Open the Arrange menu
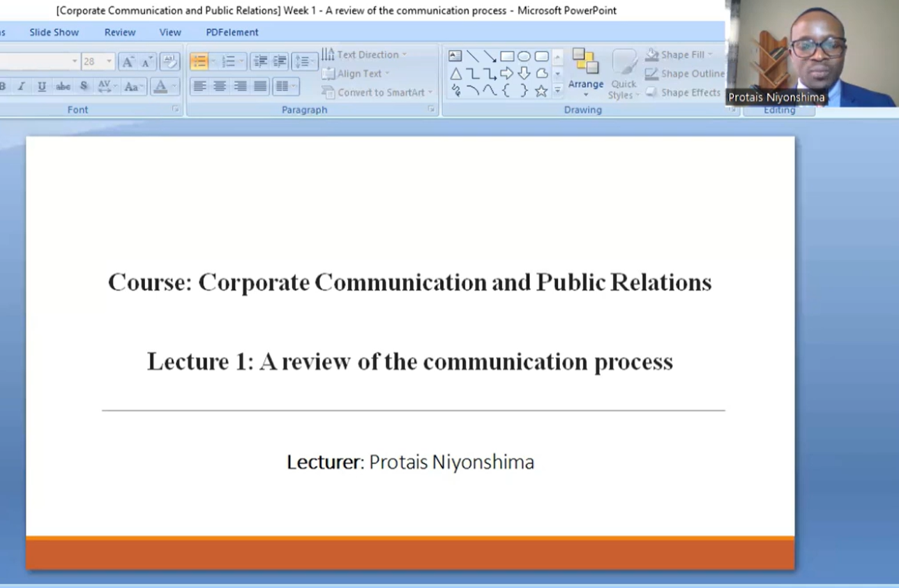 pos(586,73)
